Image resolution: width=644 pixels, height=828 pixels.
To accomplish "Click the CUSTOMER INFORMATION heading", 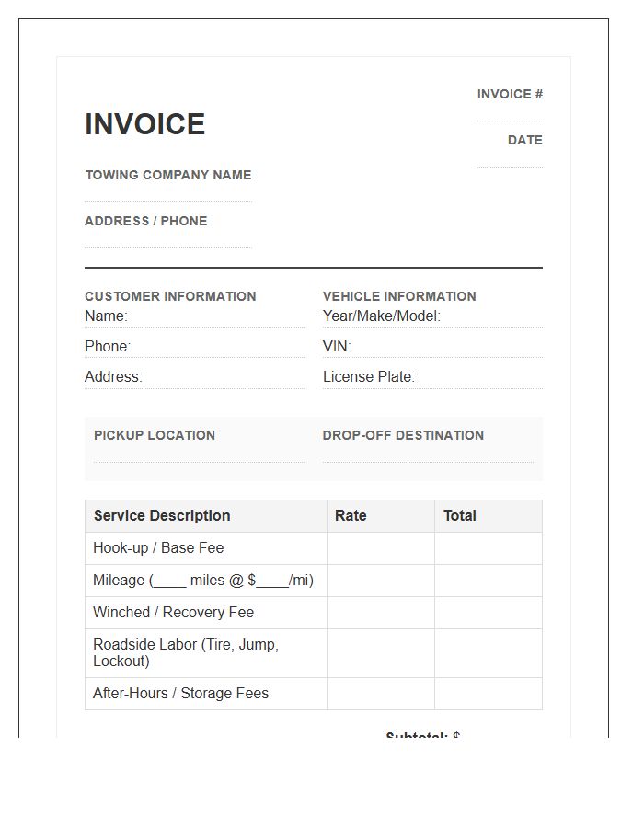I will (170, 296).
